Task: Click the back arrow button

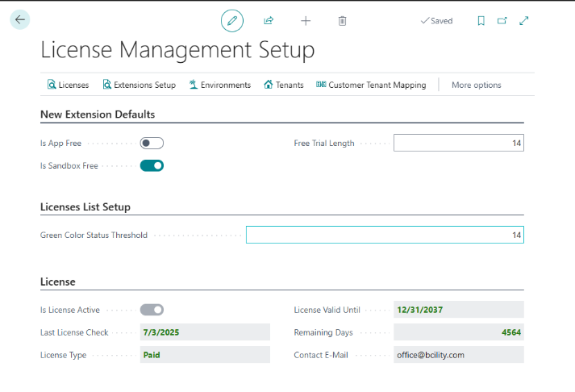Action: click(20, 20)
